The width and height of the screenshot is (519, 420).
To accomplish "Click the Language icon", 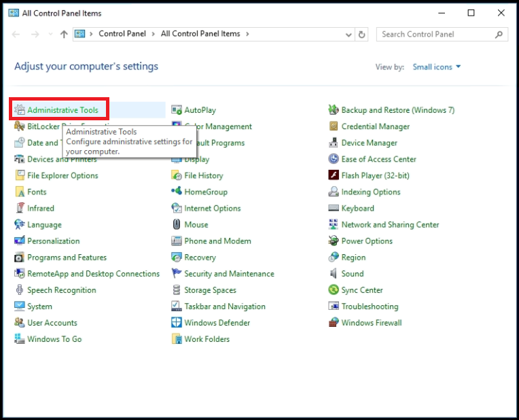I will [20, 224].
